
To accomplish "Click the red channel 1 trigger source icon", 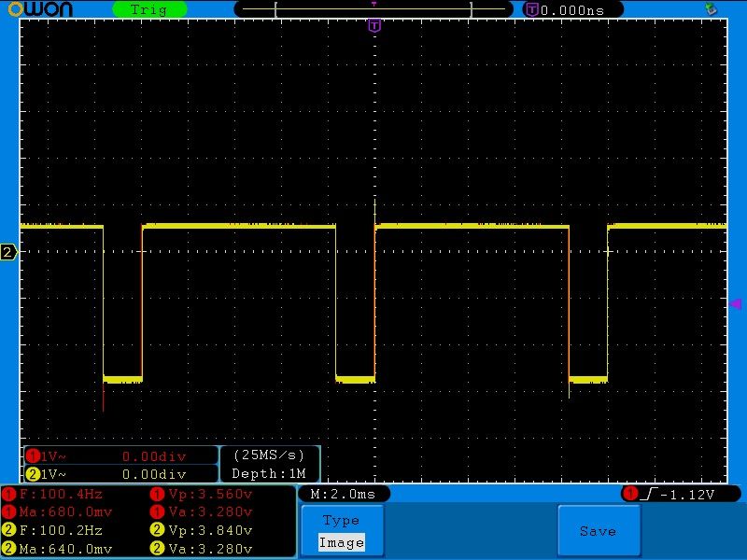I will click(630, 494).
